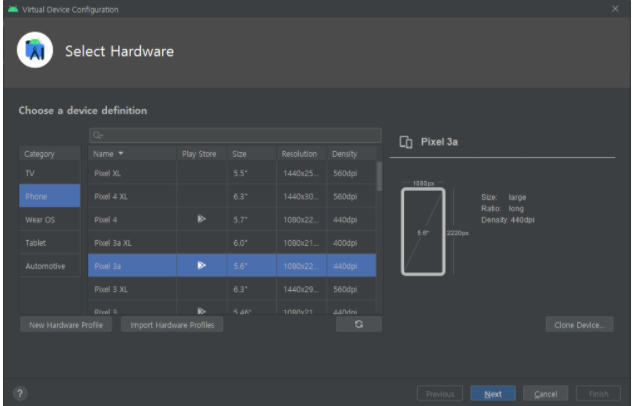Click the Clone Device button

tap(579, 324)
